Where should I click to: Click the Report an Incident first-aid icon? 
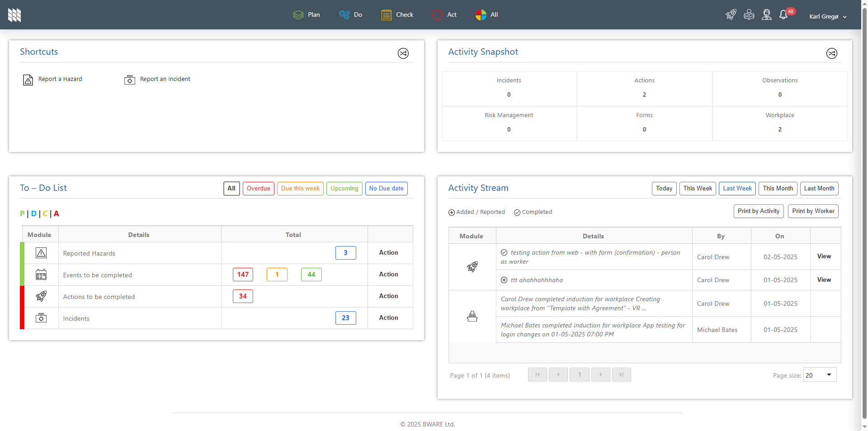(x=130, y=80)
